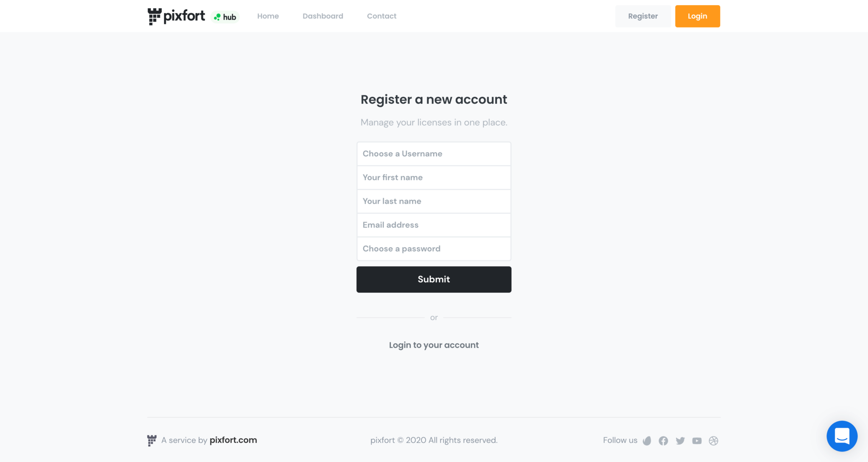Click the Twitter bird icon
The width and height of the screenshot is (868, 462).
(680, 440)
